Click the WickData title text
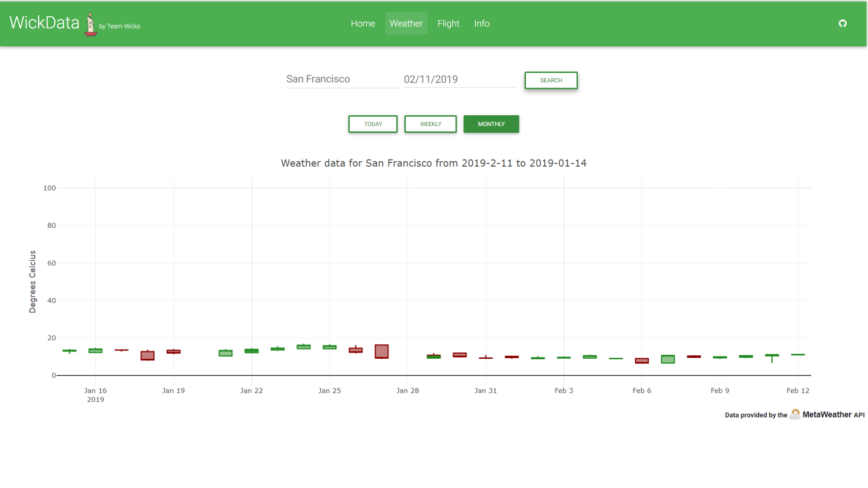 (44, 23)
